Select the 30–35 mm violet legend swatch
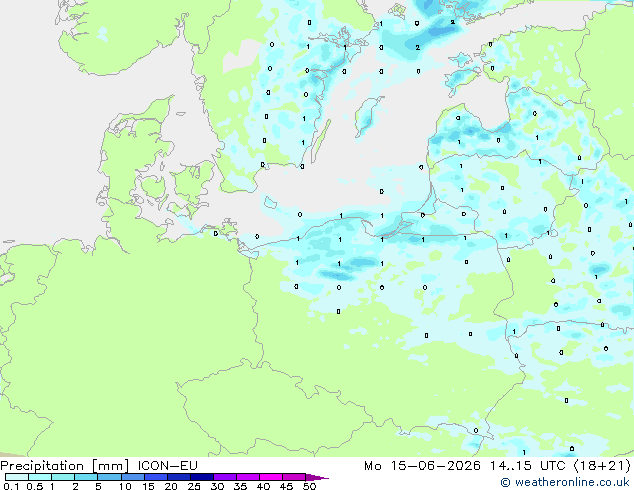634x490 pixels. point(225,477)
